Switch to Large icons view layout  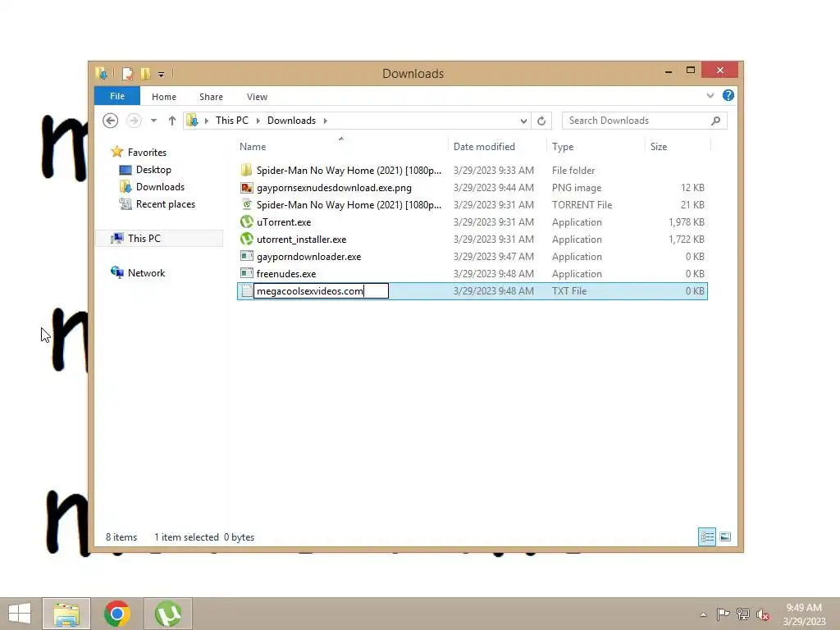725,536
